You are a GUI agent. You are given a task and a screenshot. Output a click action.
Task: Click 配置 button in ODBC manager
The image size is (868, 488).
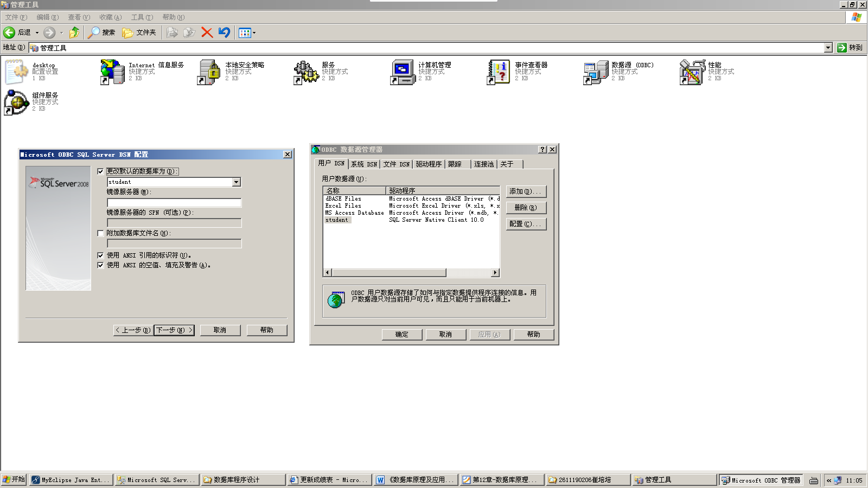tap(526, 224)
